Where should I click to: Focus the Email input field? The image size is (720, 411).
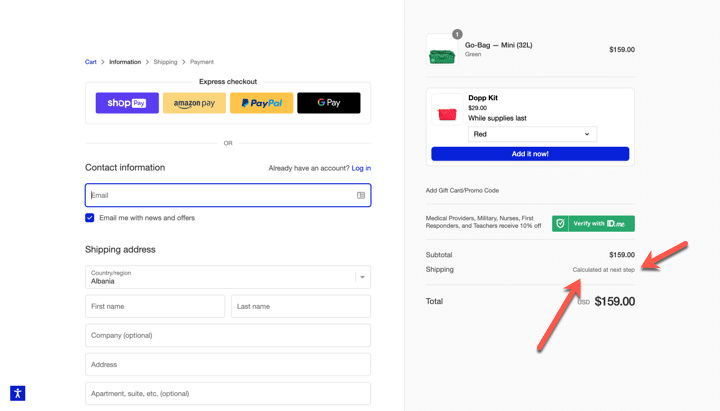coord(228,195)
